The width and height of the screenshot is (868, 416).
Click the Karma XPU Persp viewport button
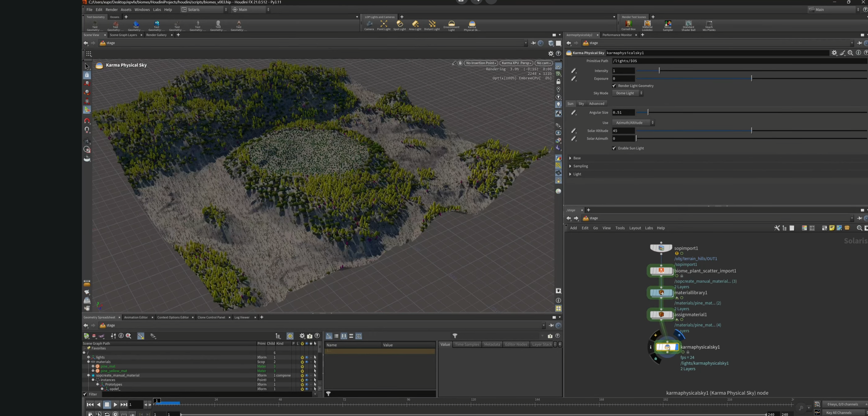pyautogui.click(x=516, y=63)
